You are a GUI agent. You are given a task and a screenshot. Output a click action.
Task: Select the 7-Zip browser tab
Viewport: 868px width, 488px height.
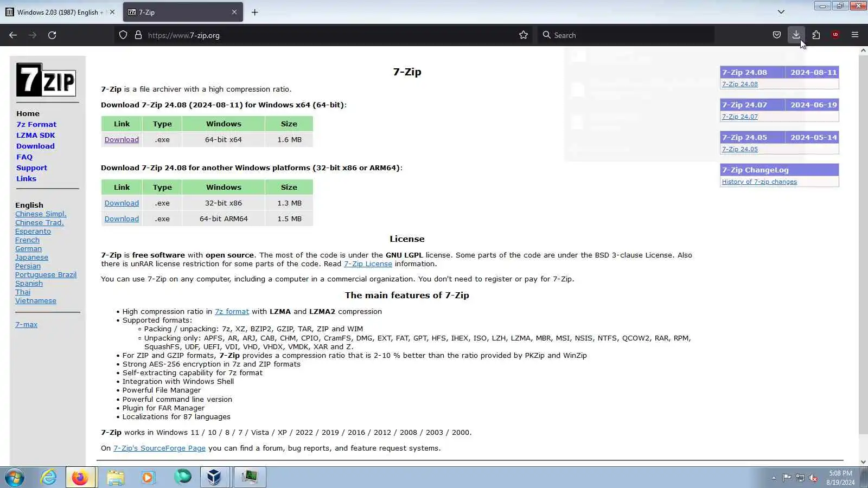(x=183, y=12)
